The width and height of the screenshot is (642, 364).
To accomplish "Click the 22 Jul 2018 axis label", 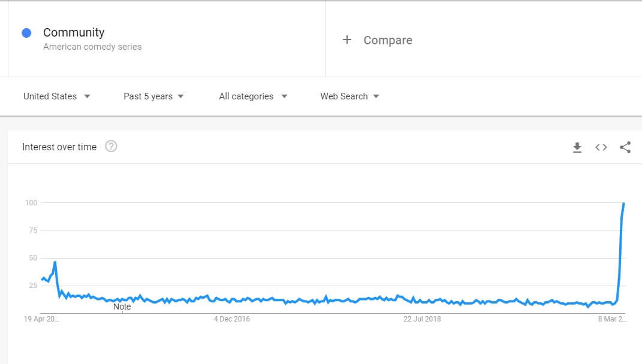I will point(422,319).
